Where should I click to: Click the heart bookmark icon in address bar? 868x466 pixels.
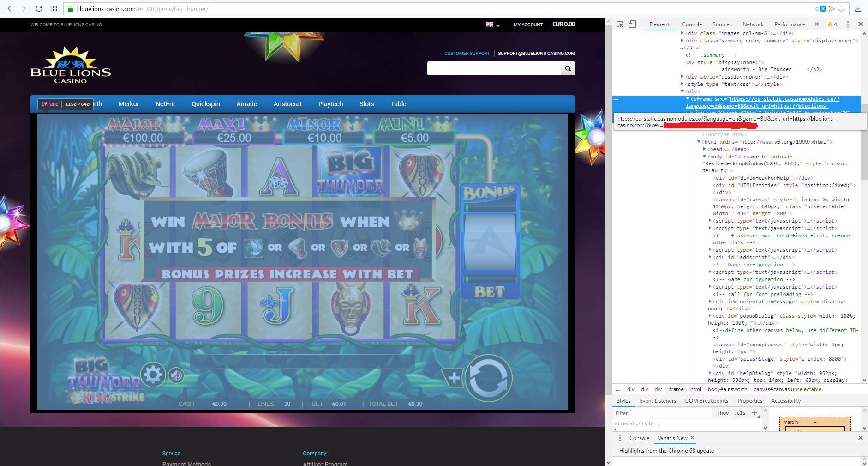[841, 9]
